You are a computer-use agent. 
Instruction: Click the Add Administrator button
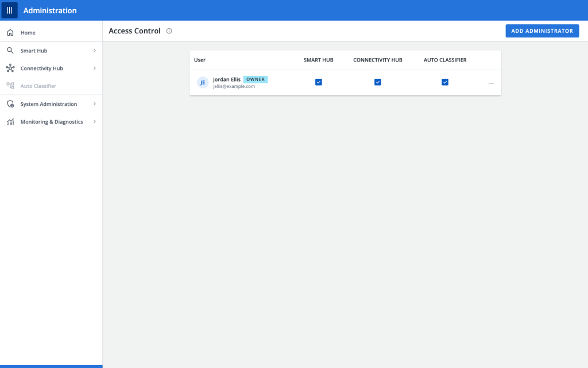point(542,31)
